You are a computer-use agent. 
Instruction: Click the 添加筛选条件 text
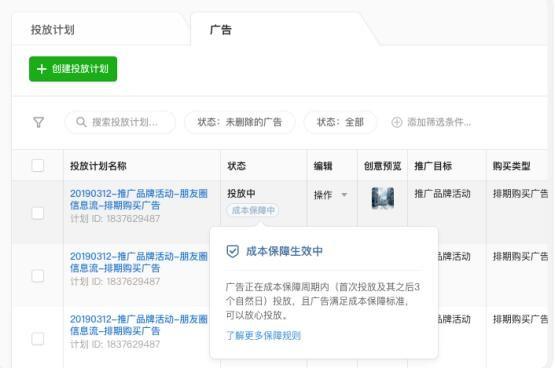pos(439,122)
